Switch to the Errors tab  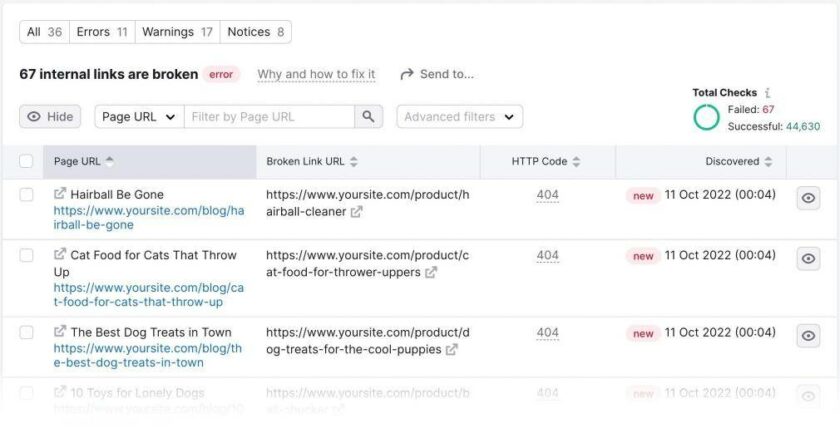point(101,32)
